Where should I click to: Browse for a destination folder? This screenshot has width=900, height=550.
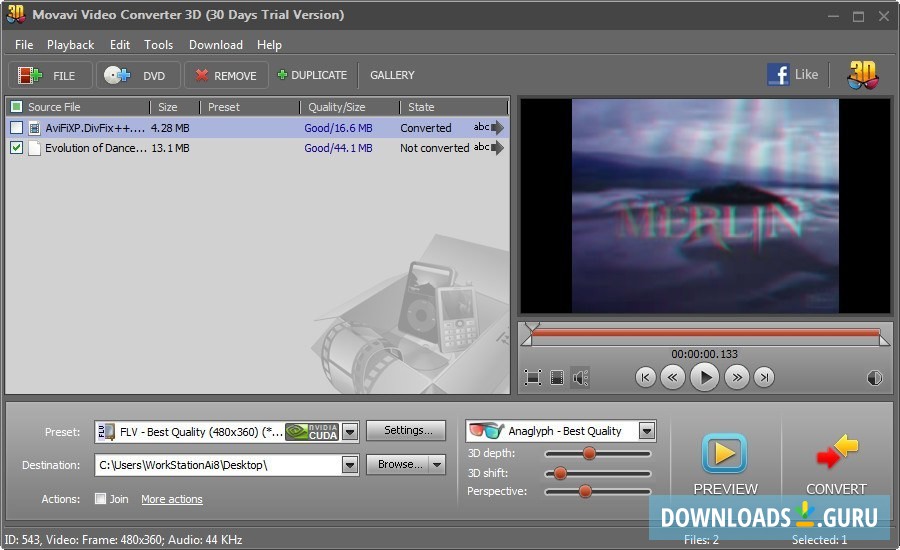pos(398,464)
